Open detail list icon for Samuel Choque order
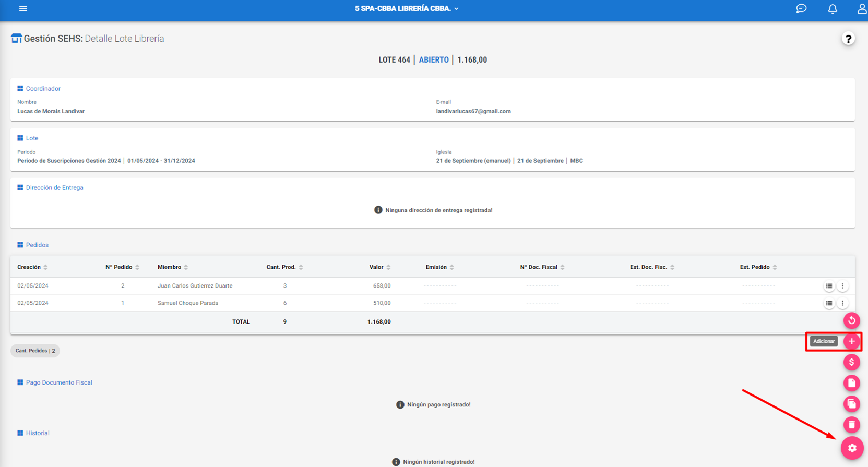Viewport: 868px width, 467px height. point(829,303)
